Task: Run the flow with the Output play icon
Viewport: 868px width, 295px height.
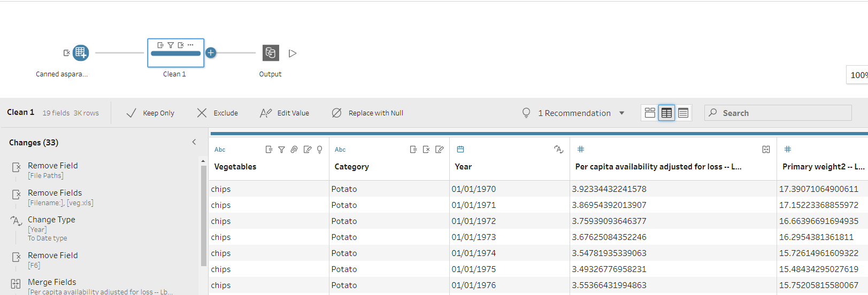Action: click(x=293, y=53)
